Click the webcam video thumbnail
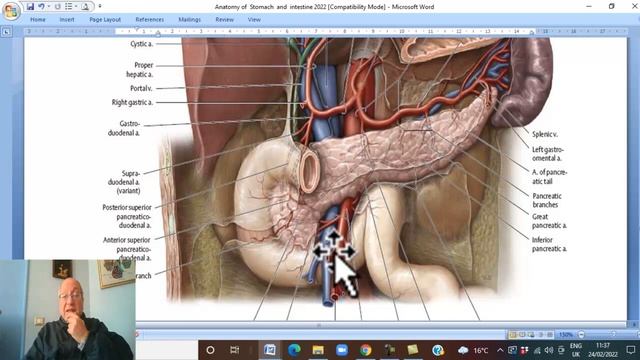The height and width of the screenshot is (360, 640). pos(68,310)
